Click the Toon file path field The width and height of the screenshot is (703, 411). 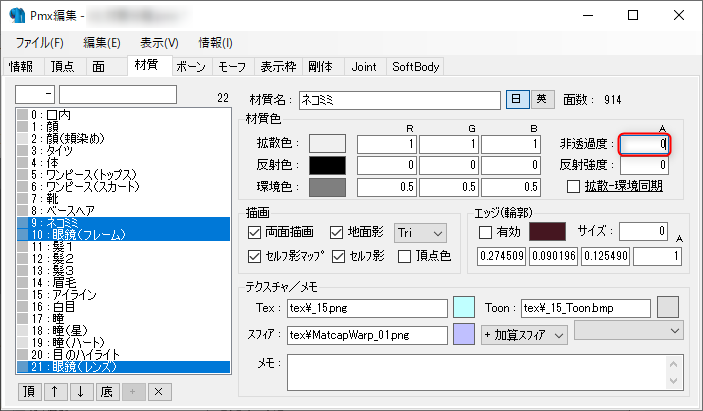pos(586,308)
